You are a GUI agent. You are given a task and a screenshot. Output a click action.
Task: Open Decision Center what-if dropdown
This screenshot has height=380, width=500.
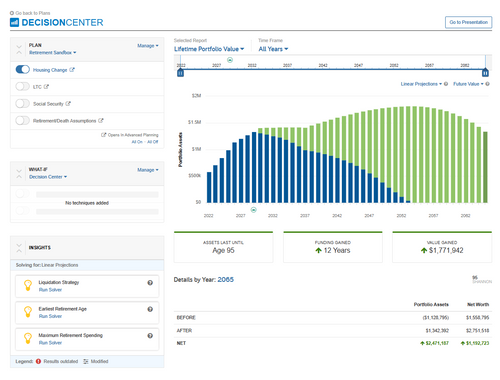point(48,177)
